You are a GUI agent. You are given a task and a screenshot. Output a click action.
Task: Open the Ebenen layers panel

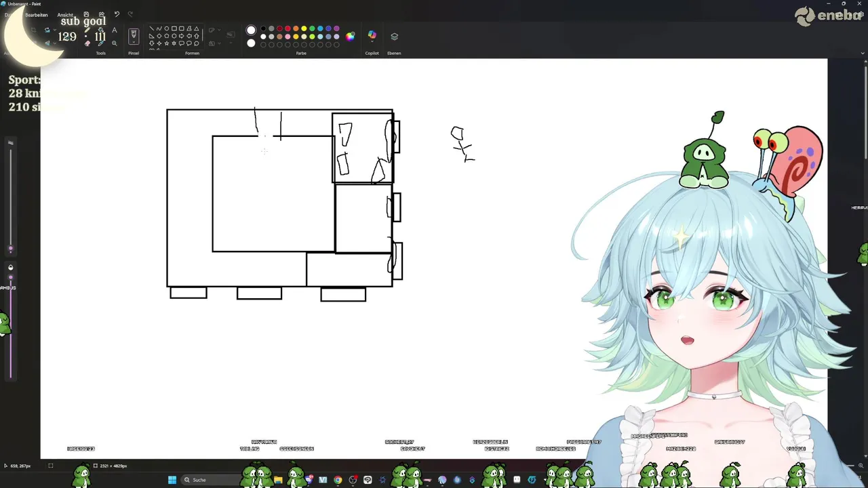click(394, 37)
